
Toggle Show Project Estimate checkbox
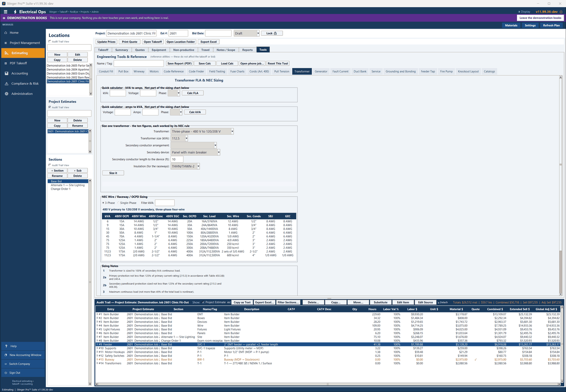203,302
